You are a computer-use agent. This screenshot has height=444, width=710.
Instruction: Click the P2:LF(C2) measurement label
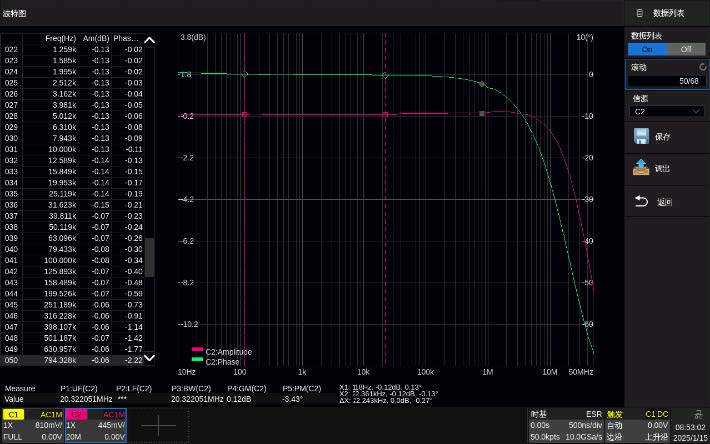tap(134, 388)
